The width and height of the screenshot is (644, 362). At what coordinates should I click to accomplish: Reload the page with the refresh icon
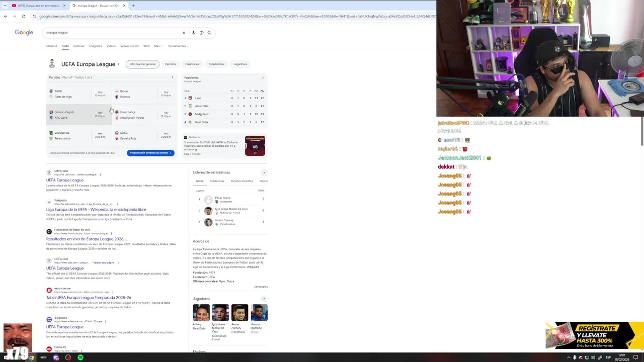[24, 16]
